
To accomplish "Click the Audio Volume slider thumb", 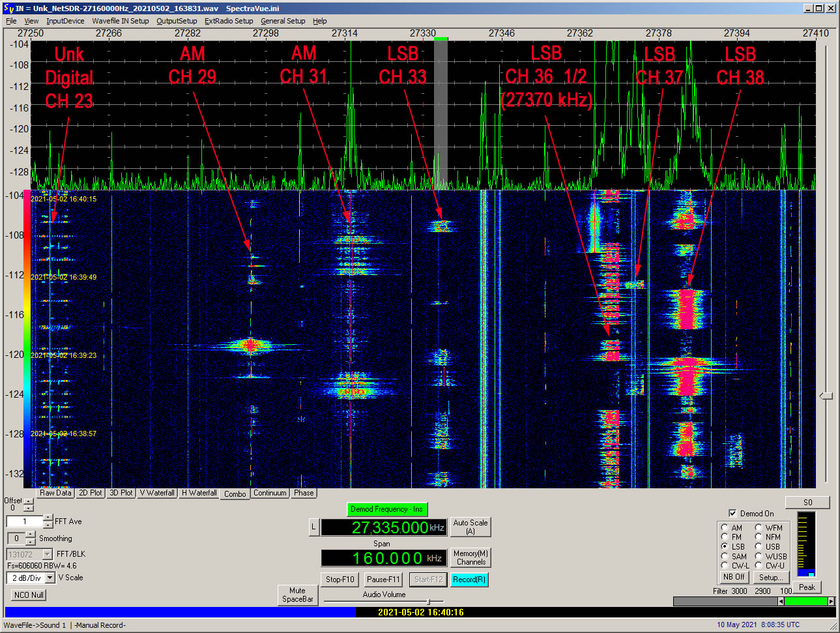I will tap(428, 601).
